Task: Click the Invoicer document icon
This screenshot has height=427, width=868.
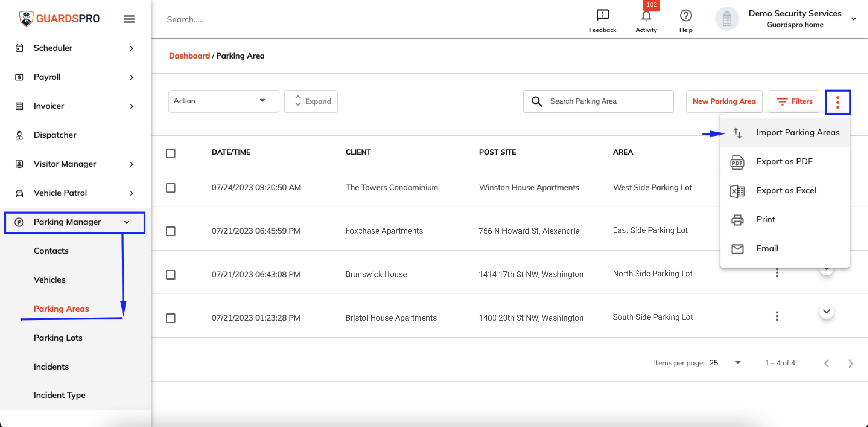Action: coord(19,106)
